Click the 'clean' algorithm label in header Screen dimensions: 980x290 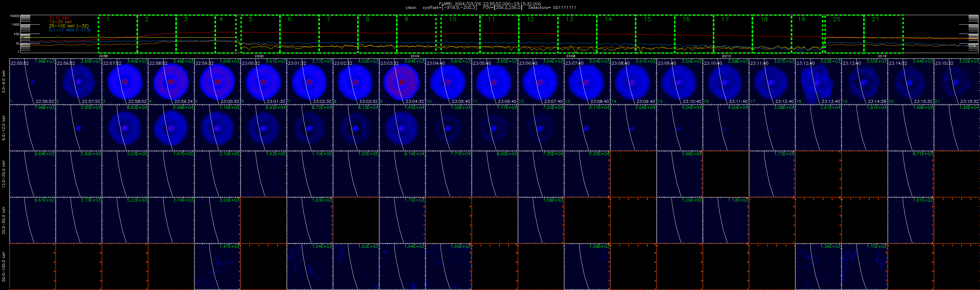pos(411,8)
